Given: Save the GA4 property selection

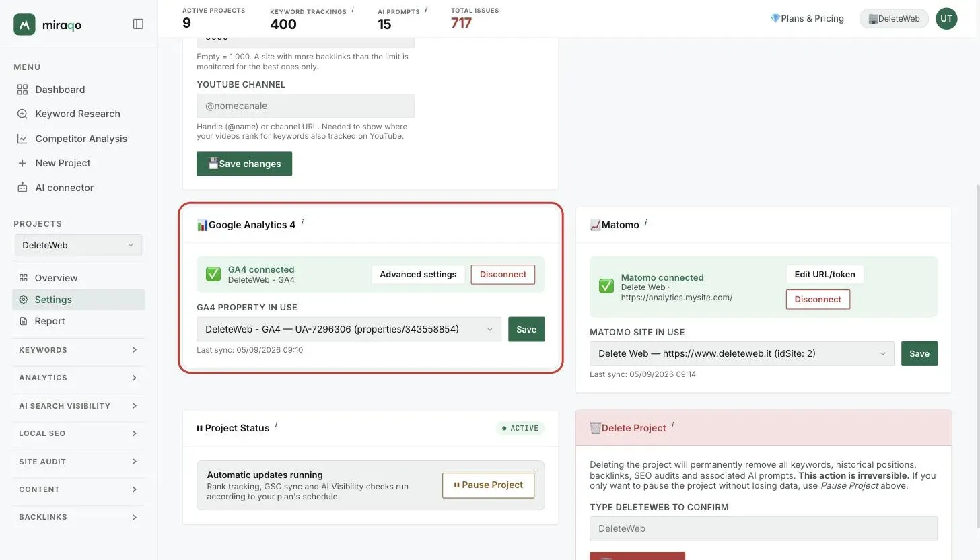Looking at the screenshot, I should point(526,329).
